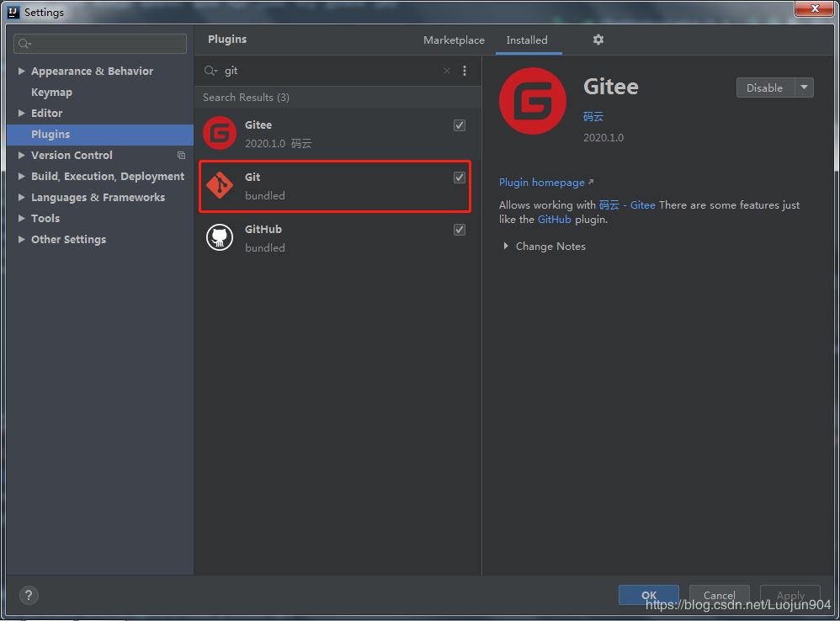
Task: Open the 码云 - Gitee description link
Action: pyautogui.click(x=627, y=205)
